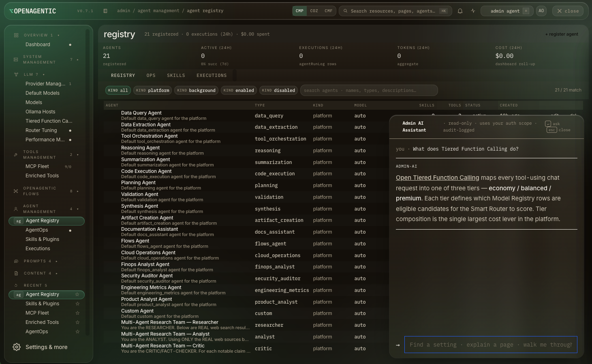Screen dimensions: 592x364
Task: Click the search agents filter field
Action: (x=369, y=90)
